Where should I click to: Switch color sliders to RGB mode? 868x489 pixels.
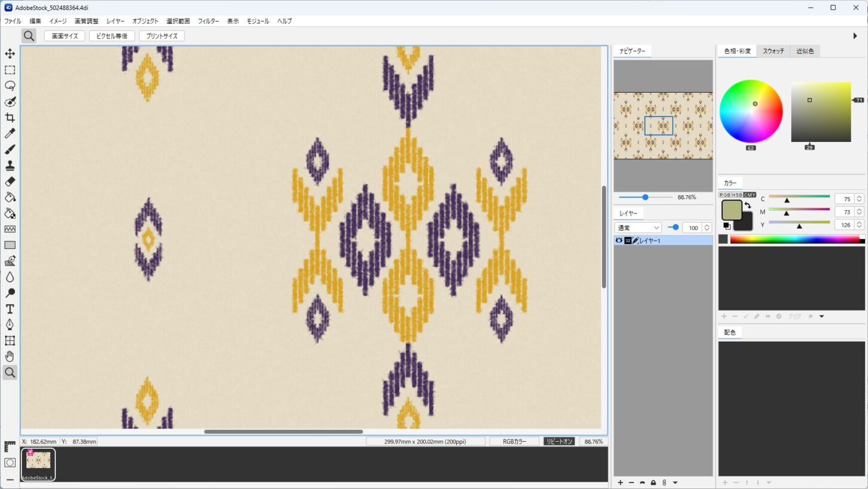pos(725,195)
